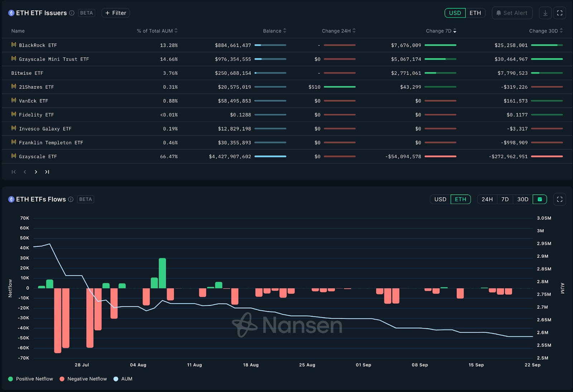Select the 30D timeframe for flows chart
This screenshot has height=392, width=573.
[x=523, y=199]
